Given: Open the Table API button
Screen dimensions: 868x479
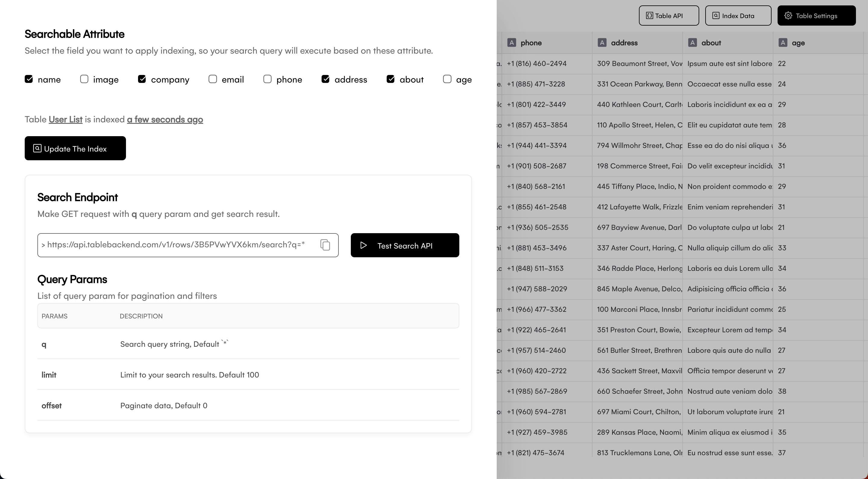Looking at the screenshot, I should [x=668, y=15].
